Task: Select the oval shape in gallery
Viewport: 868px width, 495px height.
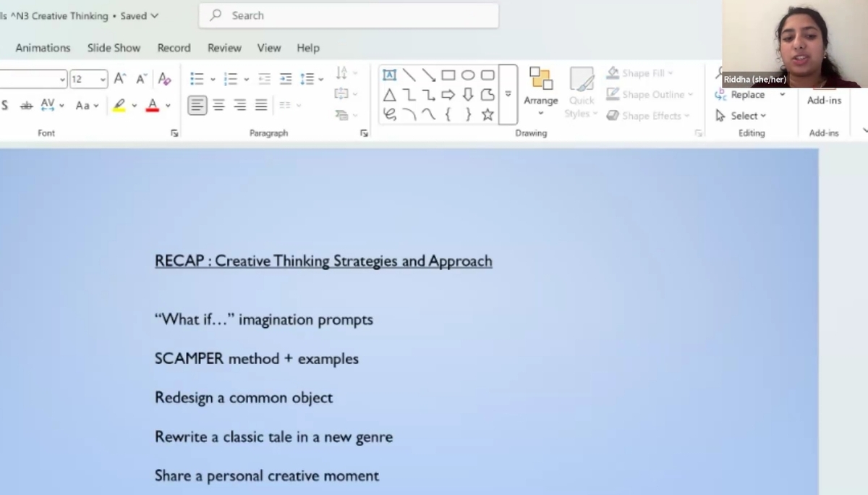Action: coord(468,75)
